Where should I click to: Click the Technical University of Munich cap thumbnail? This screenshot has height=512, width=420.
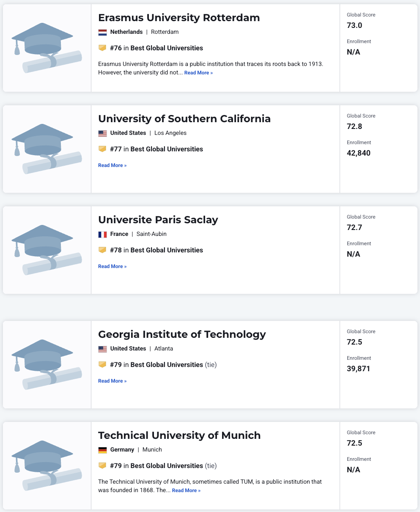click(47, 465)
